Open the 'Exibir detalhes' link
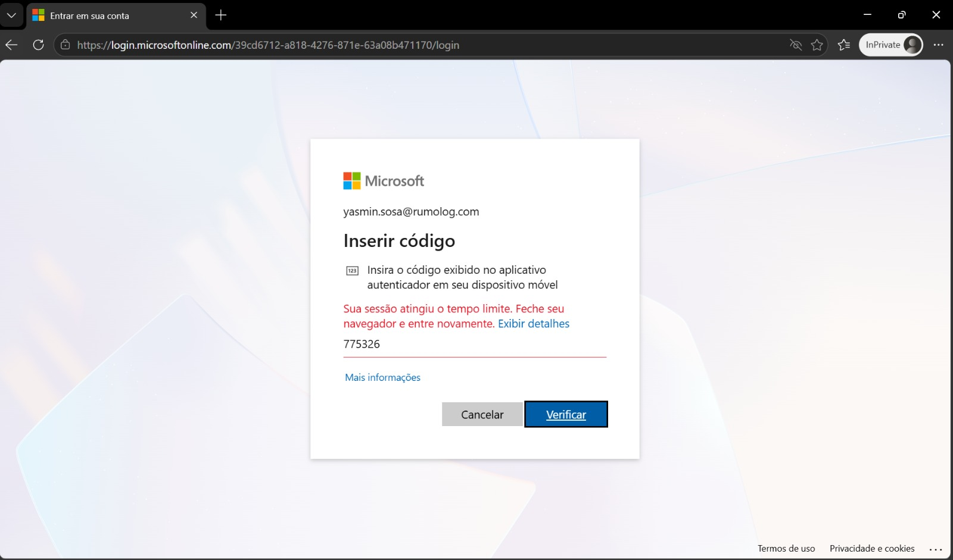Viewport: 953px width, 560px height. [x=534, y=324]
